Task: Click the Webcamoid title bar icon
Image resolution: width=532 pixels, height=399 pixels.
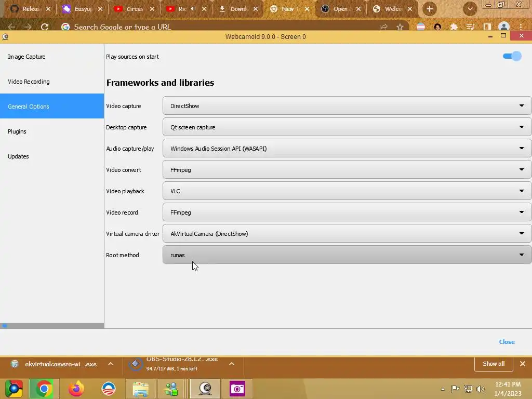Action: point(5,37)
